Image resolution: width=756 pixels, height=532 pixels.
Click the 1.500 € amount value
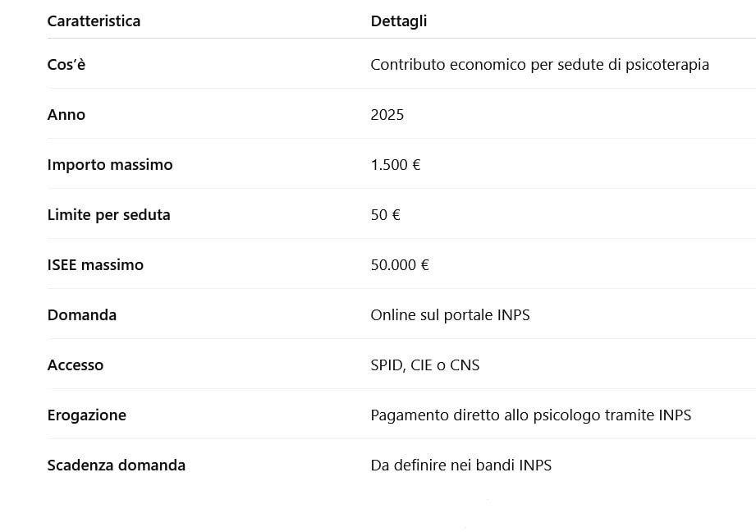click(396, 164)
